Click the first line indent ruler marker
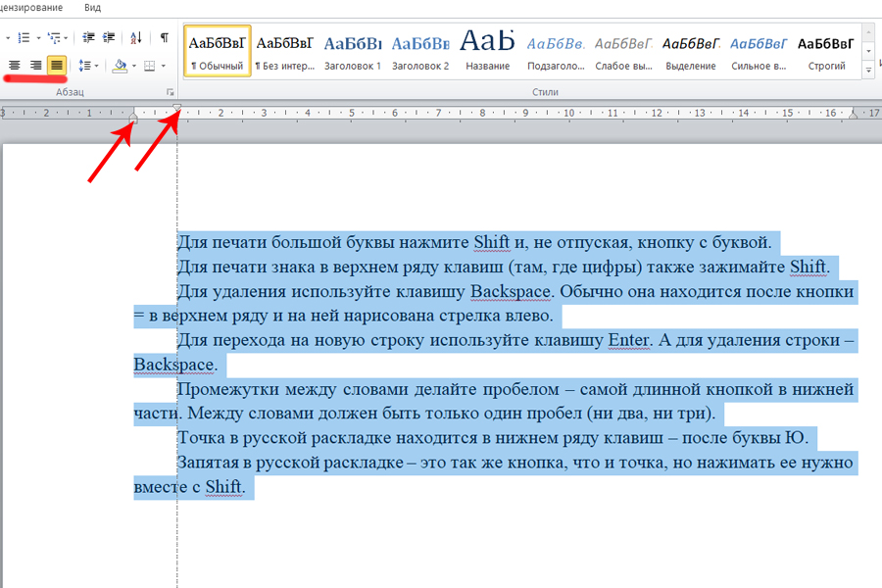 click(177, 108)
